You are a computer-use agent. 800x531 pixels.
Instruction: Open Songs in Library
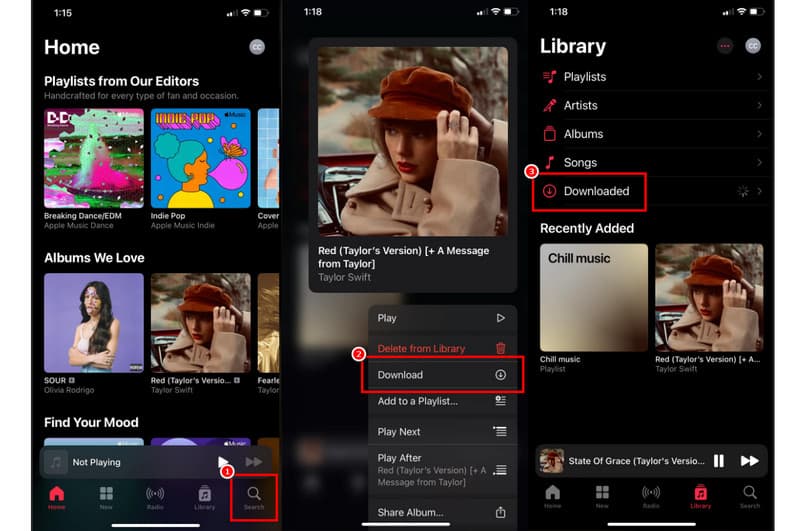click(653, 163)
